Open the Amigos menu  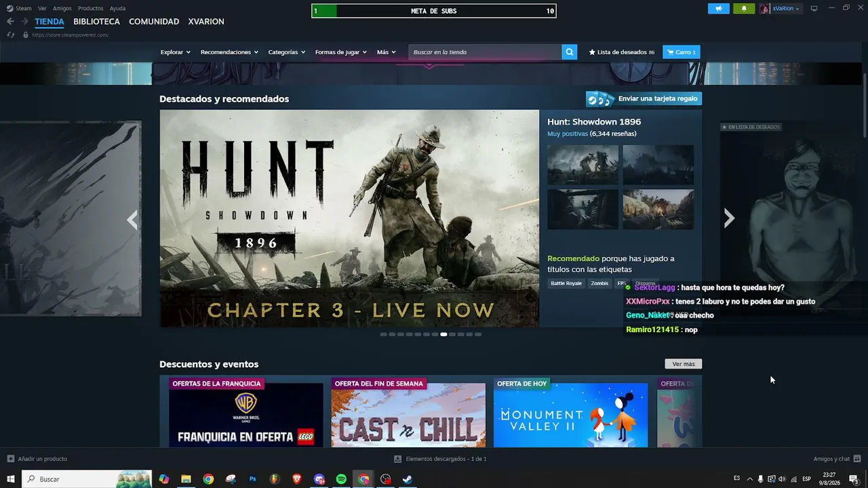point(62,9)
